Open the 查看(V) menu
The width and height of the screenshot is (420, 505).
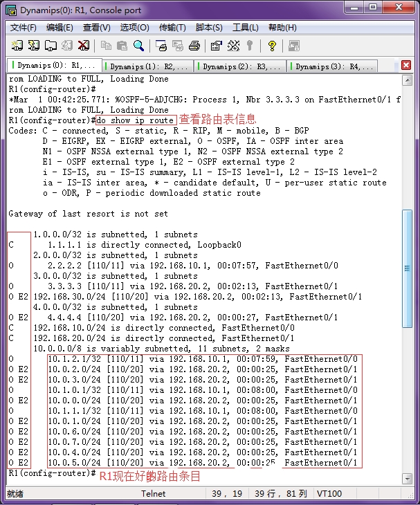pos(97,28)
